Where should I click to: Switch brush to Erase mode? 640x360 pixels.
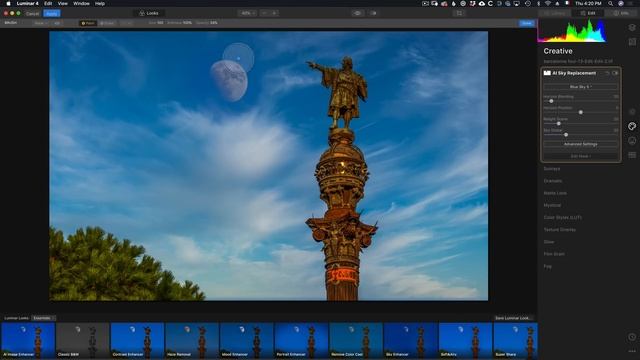point(107,23)
